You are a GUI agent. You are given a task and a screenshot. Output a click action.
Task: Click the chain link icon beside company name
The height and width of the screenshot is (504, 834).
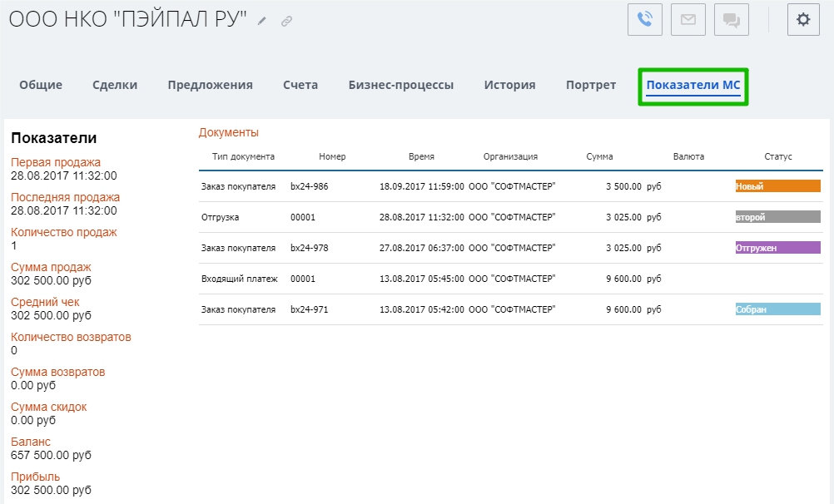point(286,22)
